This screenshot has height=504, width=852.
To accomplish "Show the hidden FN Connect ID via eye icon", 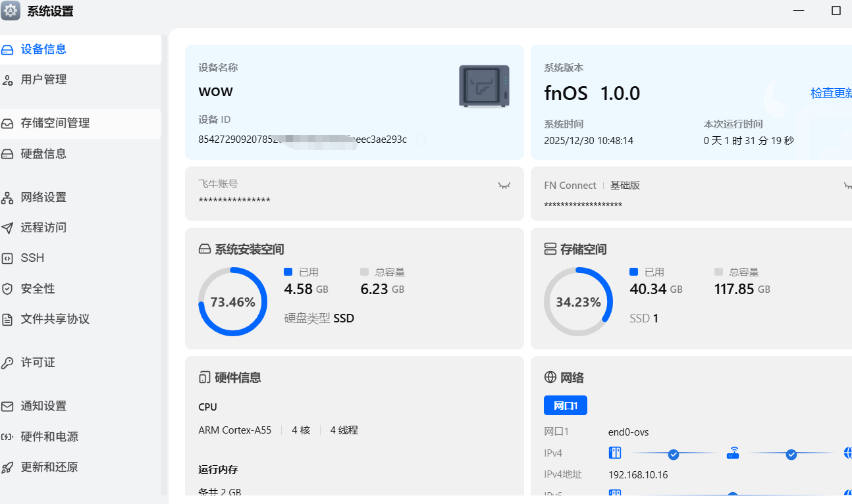I will [x=848, y=186].
